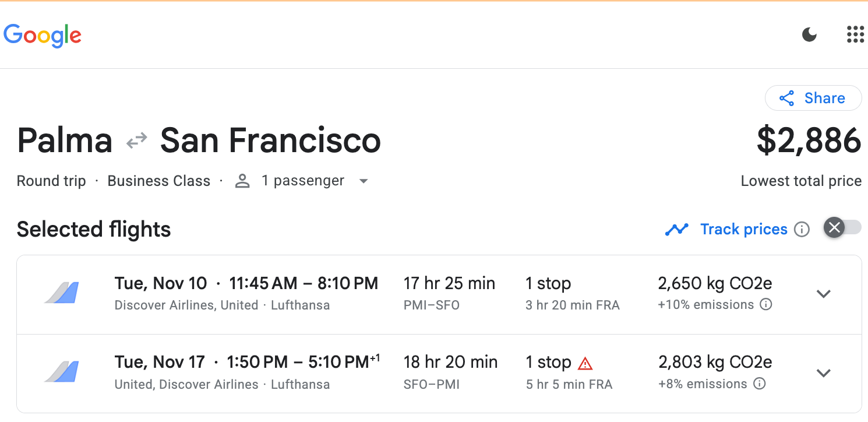The height and width of the screenshot is (422, 868).
Task: Toggle the Track prices switch
Action: (x=842, y=227)
